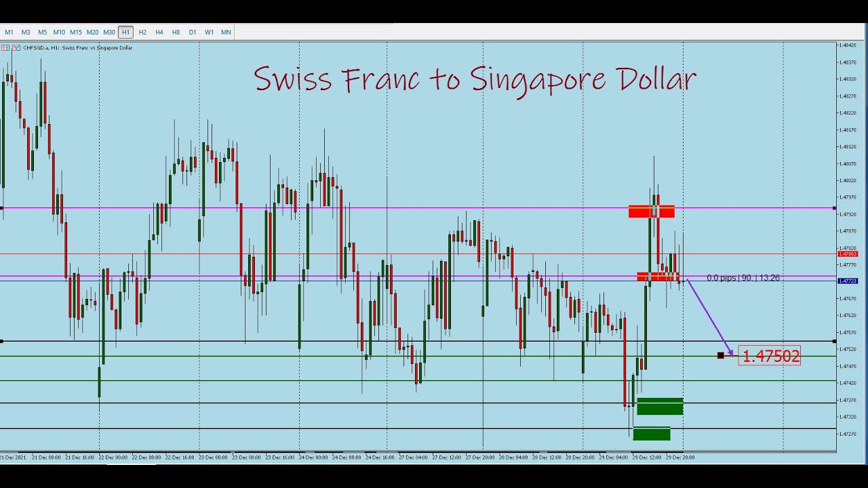Select the upper green demand zone rectangle

tap(660, 406)
